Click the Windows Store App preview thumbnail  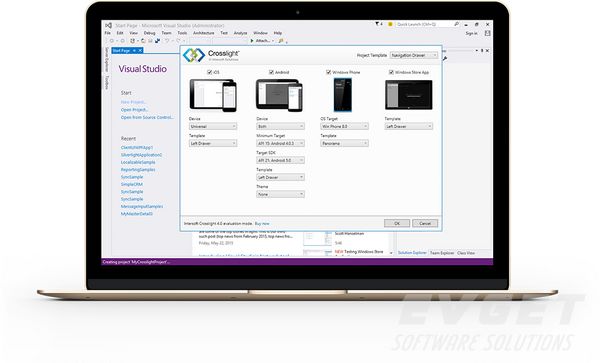click(x=409, y=94)
